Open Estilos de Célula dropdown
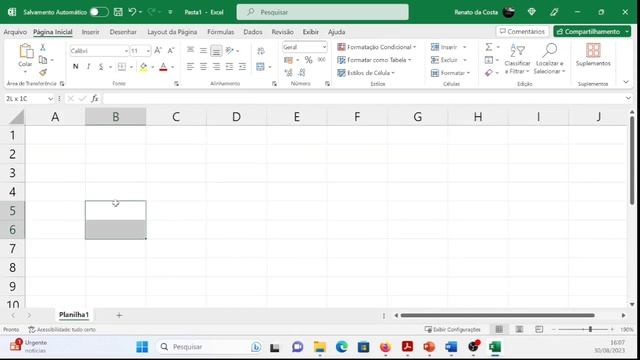The height and width of the screenshot is (360, 640). pyautogui.click(x=366, y=73)
